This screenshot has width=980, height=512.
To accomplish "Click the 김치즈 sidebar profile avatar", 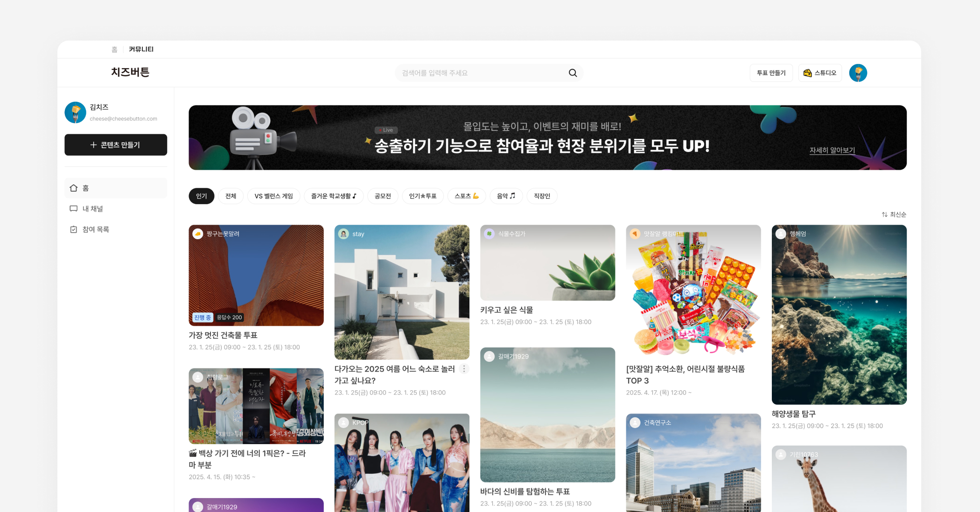I will [x=75, y=112].
